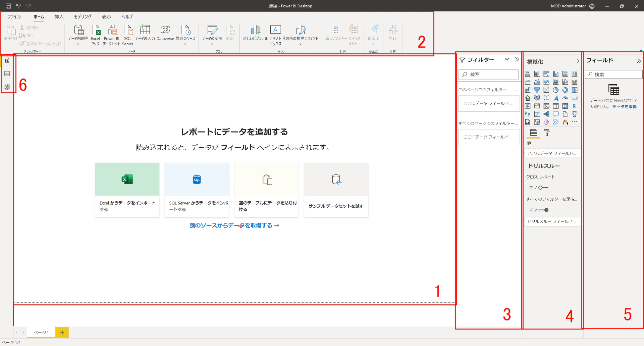The width and height of the screenshot is (644, 346).
Task: Switch to the format paint roller tab
Action: [547, 133]
